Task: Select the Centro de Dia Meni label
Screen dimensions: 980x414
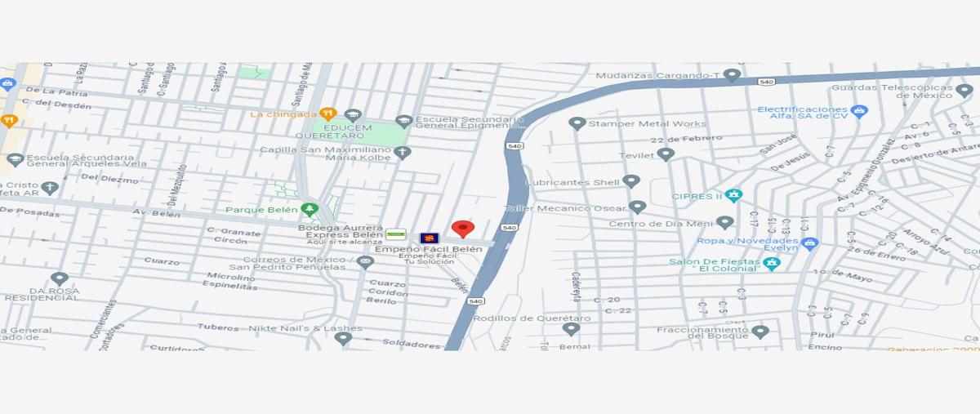Action: pos(661,224)
